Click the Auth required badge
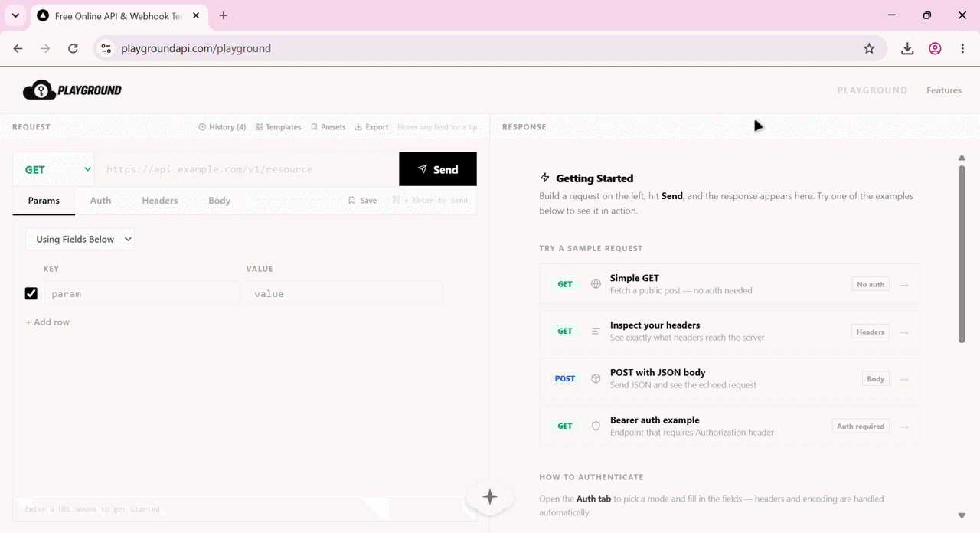Viewport: 980px width, 533px height. tap(861, 427)
